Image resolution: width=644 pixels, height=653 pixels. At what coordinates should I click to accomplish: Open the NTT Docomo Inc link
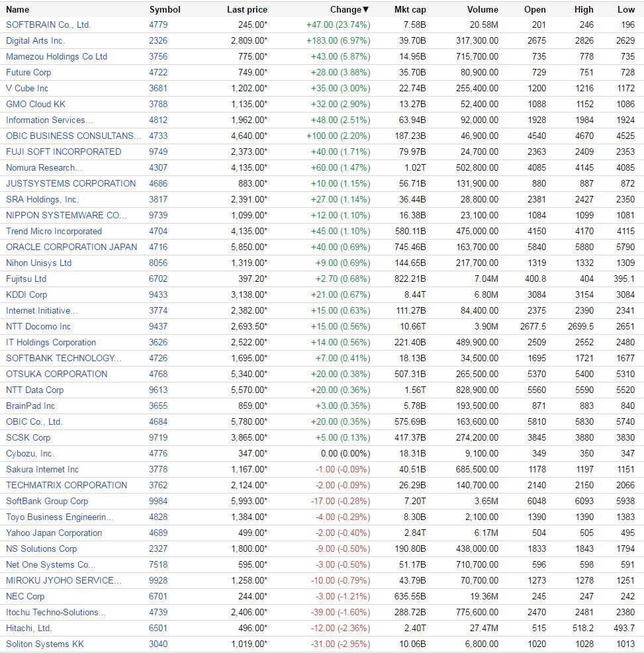tap(38, 327)
